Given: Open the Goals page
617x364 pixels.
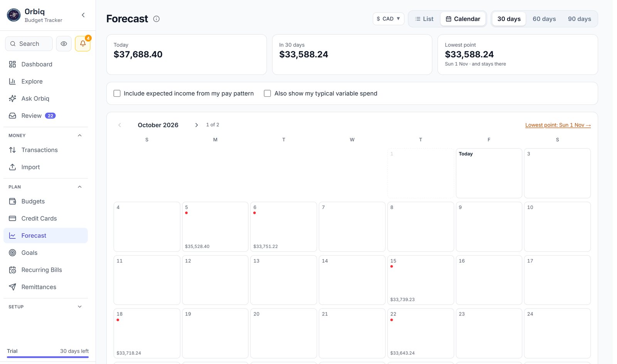Looking at the screenshot, I should (46, 253).
